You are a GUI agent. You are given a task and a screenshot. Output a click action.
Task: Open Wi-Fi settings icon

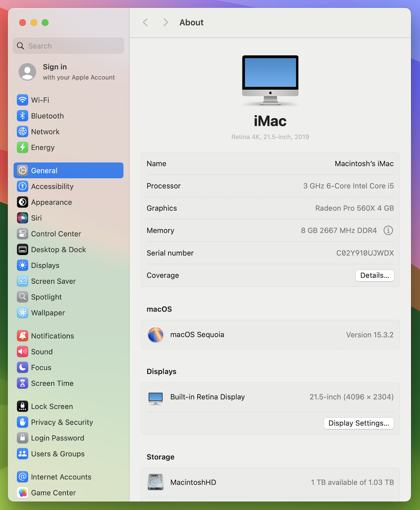click(23, 100)
